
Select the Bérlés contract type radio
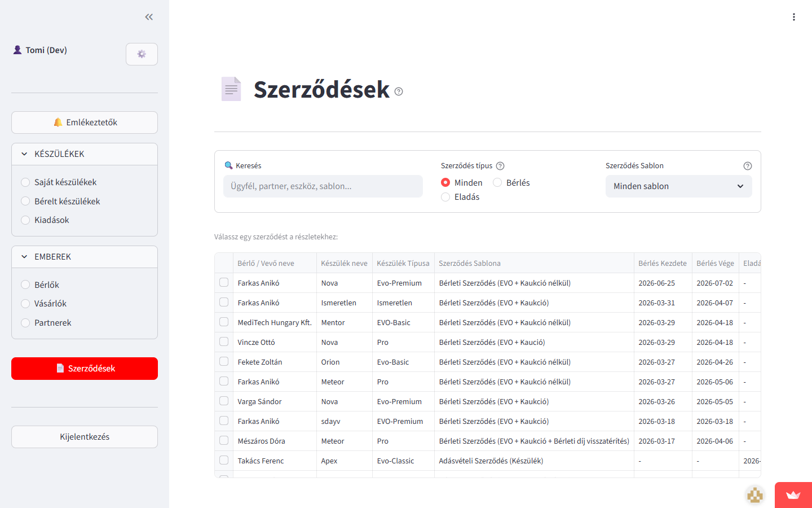click(x=497, y=182)
